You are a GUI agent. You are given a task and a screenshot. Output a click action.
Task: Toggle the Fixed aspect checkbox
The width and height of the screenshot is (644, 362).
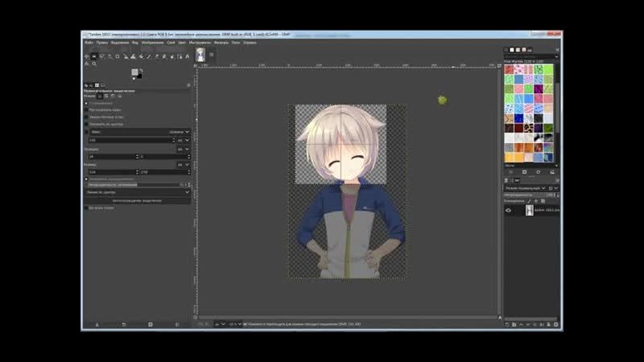coord(86,132)
